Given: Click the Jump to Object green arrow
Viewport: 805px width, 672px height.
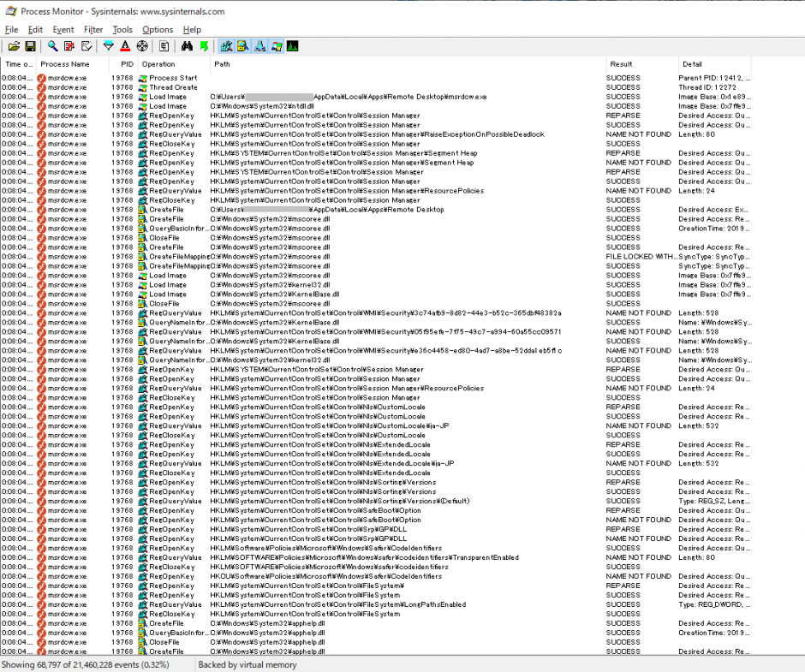Looking at the screenshot, I should (204, 46).
